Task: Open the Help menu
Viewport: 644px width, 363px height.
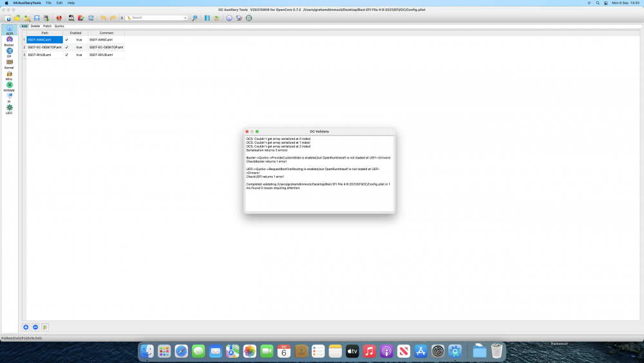Action: point(71,3)
